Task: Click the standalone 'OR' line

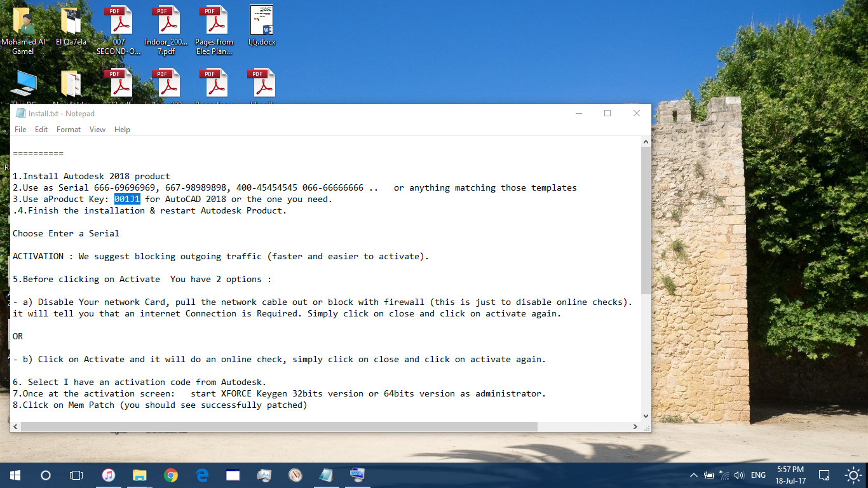Action: [18, 336]
